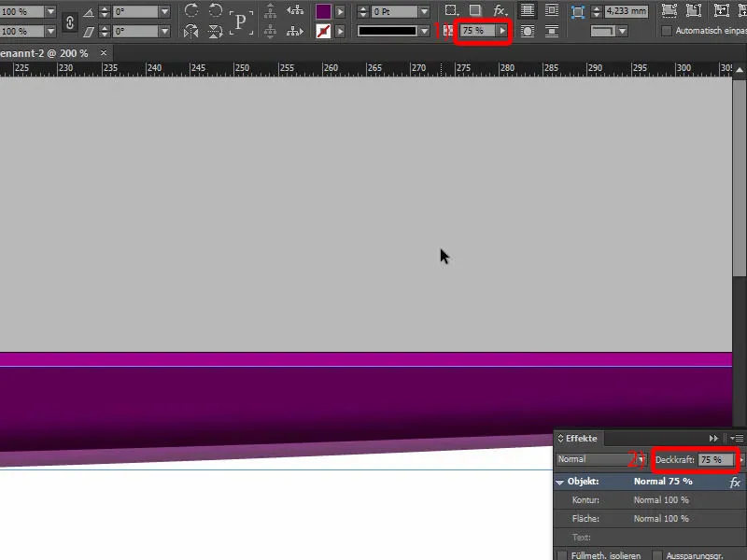Click the shear angle 0° input field
Viewport: 747px width, 560px height.
point(135,32)
